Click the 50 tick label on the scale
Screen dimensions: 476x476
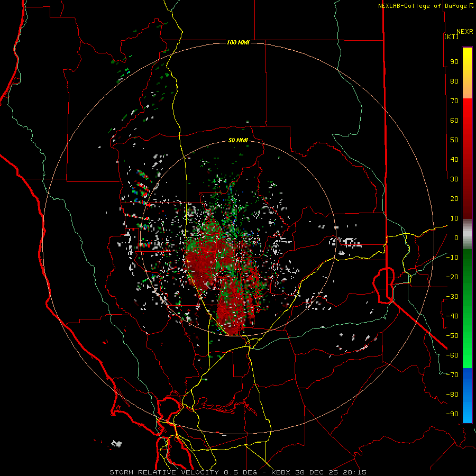(454, 140)
